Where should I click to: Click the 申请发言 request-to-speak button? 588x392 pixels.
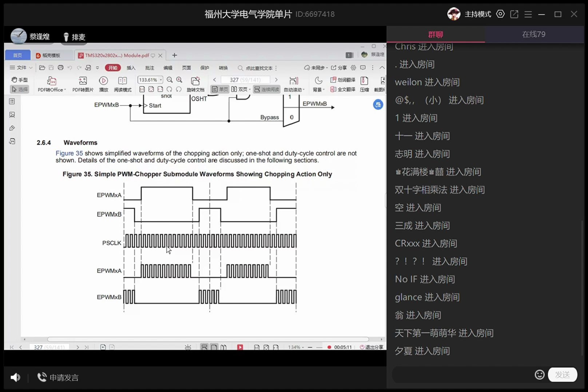(x=58, y=377)
